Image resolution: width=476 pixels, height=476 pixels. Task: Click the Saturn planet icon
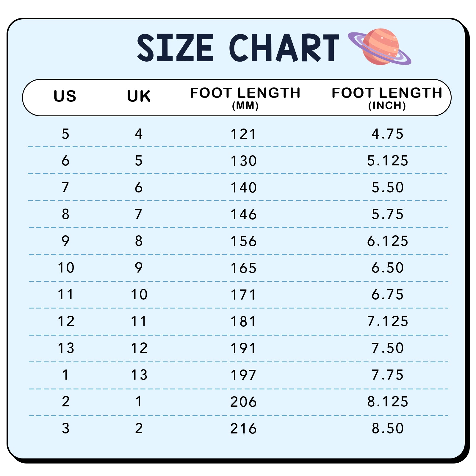380,47
